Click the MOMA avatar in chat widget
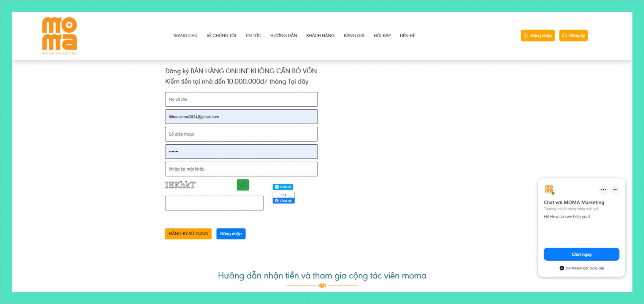The height and width of the screenshot is (304, 644). 549,189
